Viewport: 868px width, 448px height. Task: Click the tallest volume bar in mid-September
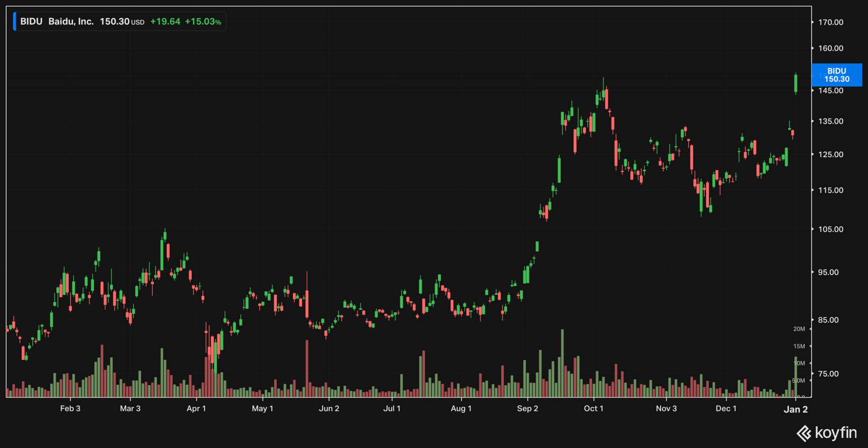(562, 363)
